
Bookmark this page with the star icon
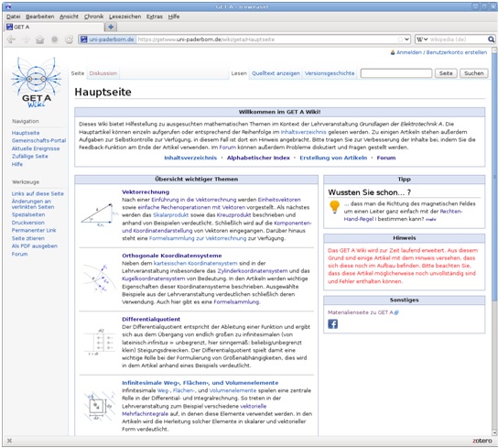tap(400, 39)
